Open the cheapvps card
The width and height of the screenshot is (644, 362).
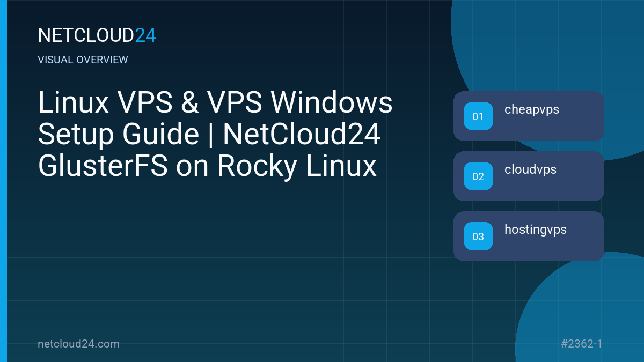pyautogui.click(x=529, y=116)
